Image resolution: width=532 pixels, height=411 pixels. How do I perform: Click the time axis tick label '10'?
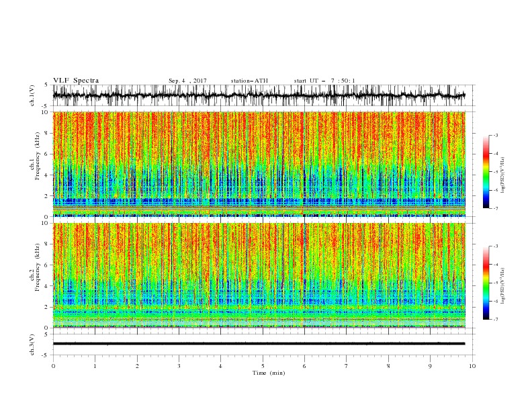(472, 366)
